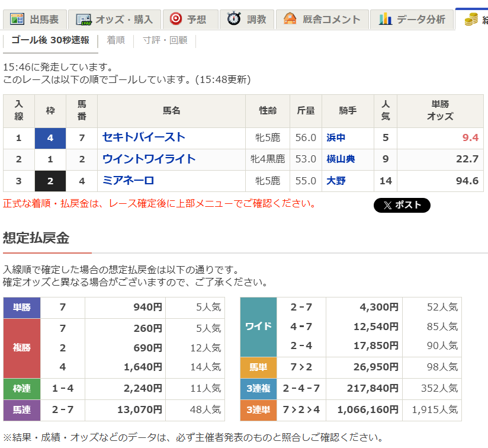This screenshot has width=488, height=448.
Task: Click the データ分析 bar chart icon
Action: pos(386,19)
